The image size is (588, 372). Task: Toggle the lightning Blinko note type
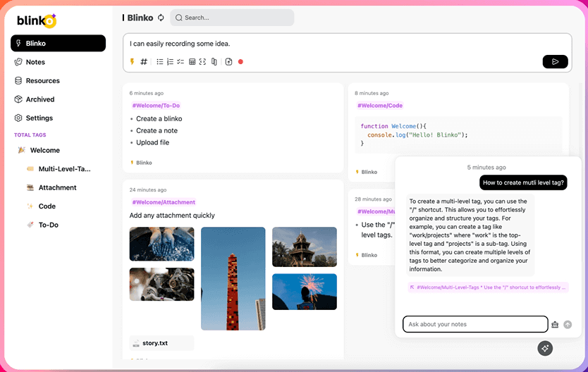click(x=132, y=62)
